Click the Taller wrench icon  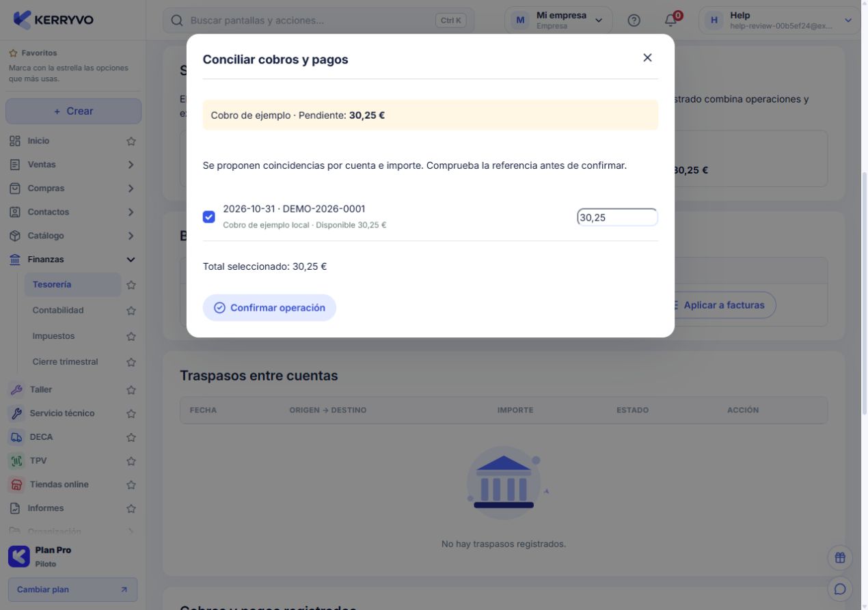[x=16, y=389]
